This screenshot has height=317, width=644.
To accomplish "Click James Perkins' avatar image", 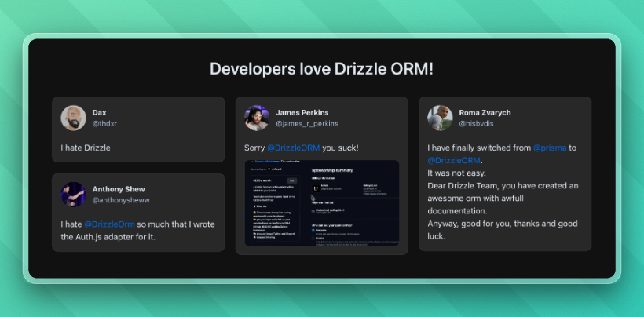I will click(257, 118).
